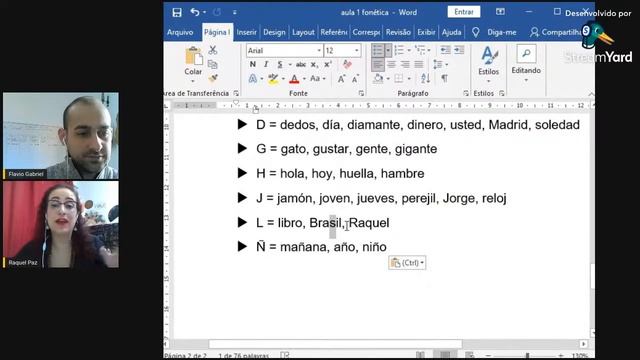This screenshot has height=360, width=640.
Task: Click the Compartilhar share button
Action: [x=556, y=32]
